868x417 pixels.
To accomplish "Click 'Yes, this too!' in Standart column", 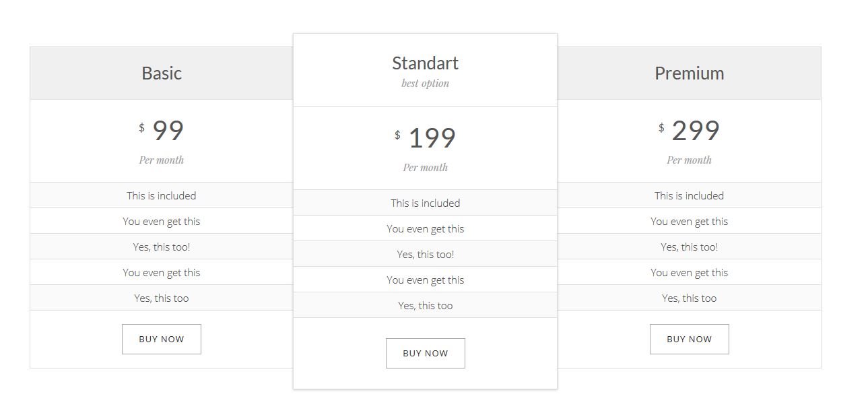I will coord(425,254).
